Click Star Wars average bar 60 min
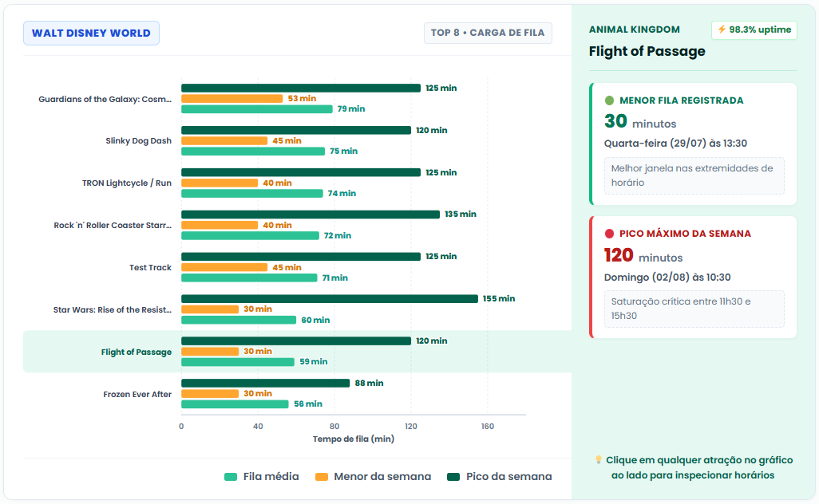Image resolution: width=819 pixels, height=504 pixels. tap(239, 320)
